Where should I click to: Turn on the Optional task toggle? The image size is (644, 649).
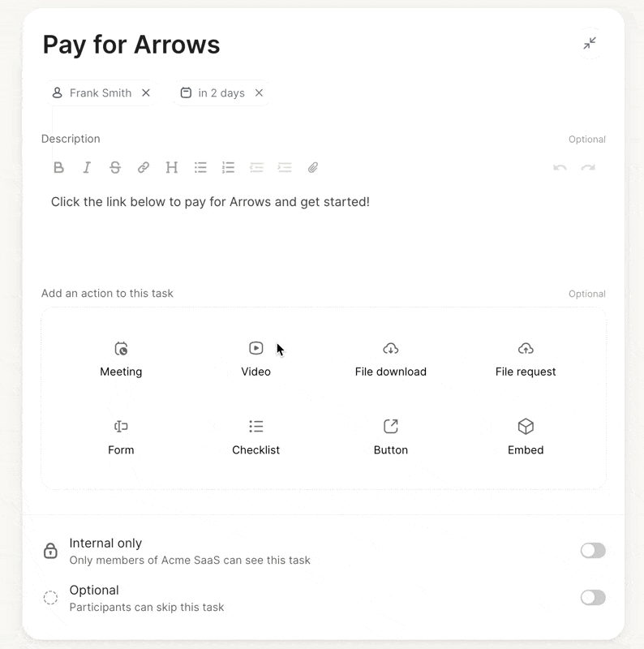[593, 597]
